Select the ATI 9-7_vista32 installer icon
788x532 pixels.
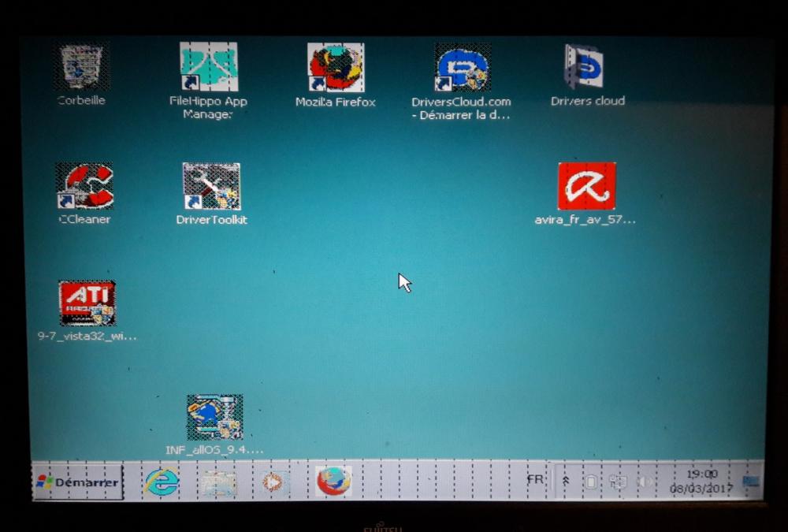point(87,303)
